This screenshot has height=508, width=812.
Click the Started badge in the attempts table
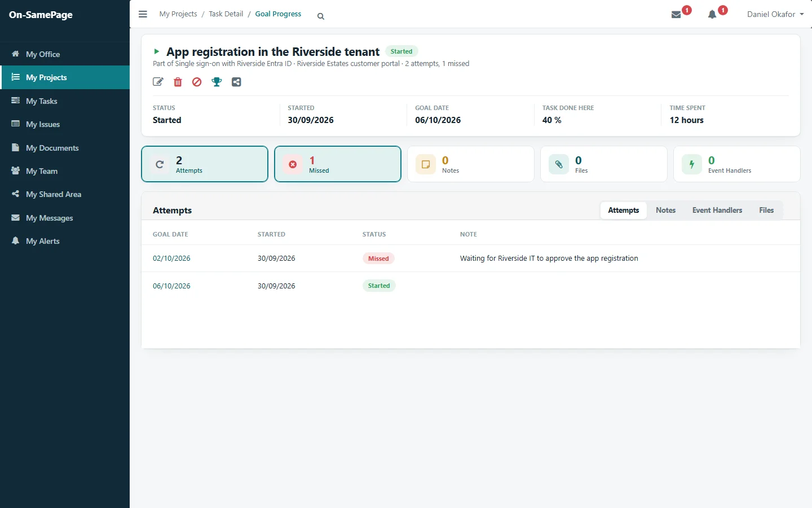[x=379, y=286]
